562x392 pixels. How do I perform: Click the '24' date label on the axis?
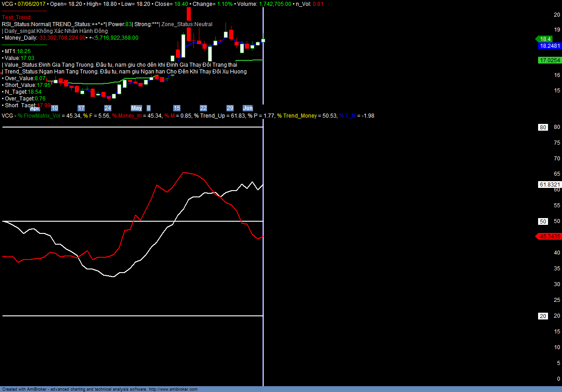pos(108,108)
